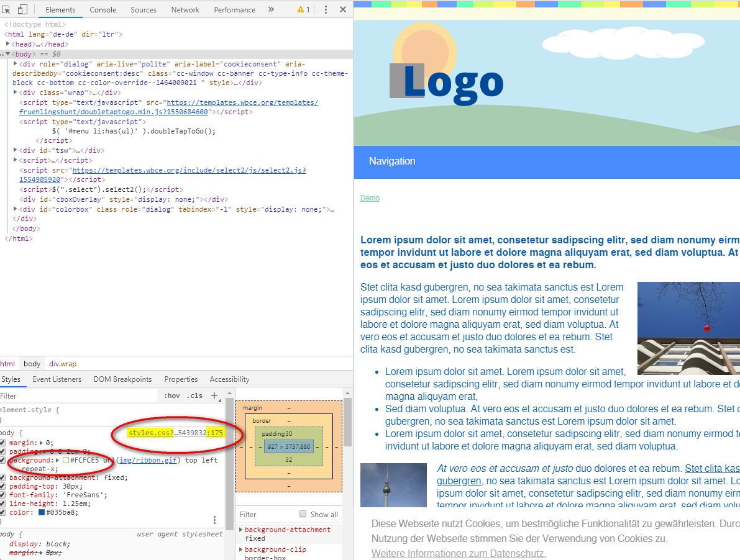Open the #035ba8 color swatch
The image size is (740, 560).
(x=42, y=512)
